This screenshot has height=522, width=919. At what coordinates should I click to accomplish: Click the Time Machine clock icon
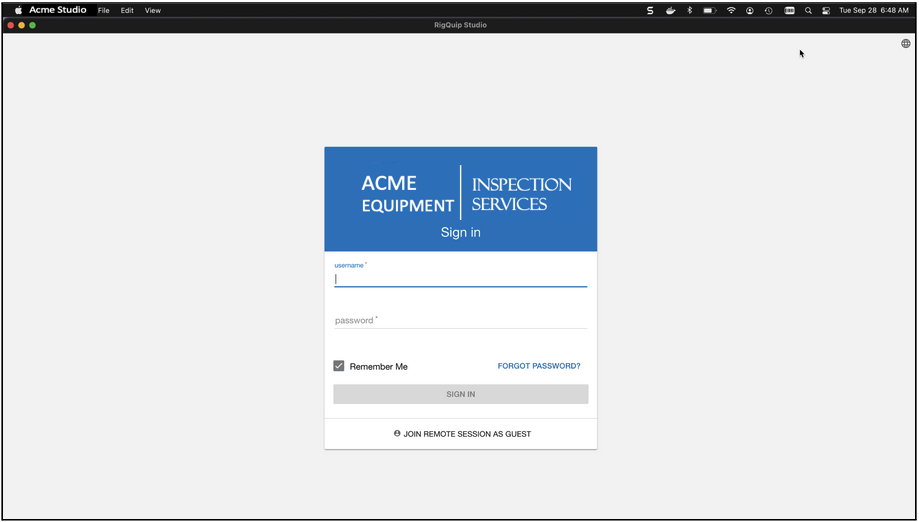(x=768, y=11)
